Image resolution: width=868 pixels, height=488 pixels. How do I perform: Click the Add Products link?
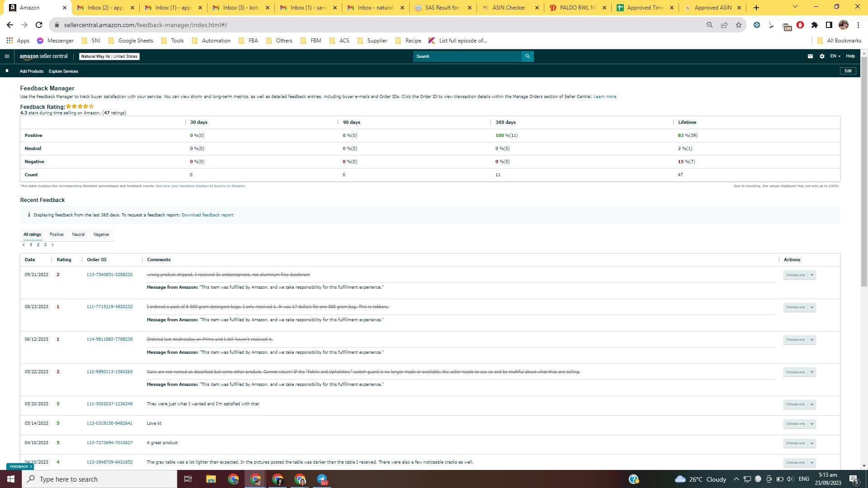(x=32, y=71)
